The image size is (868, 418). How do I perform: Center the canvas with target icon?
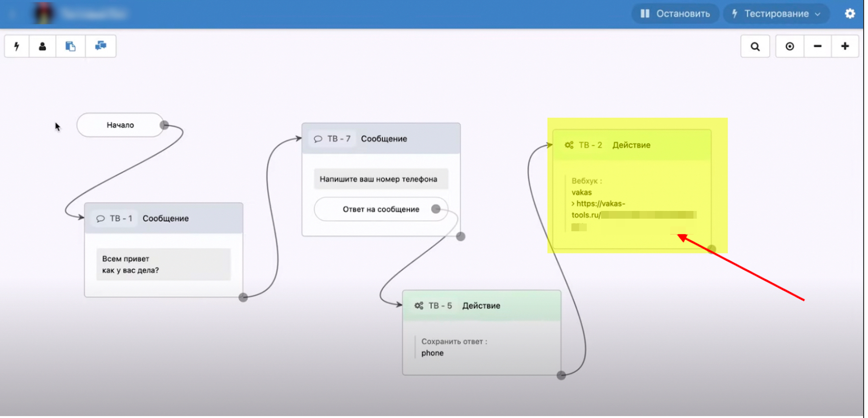(x=790, y=47)
